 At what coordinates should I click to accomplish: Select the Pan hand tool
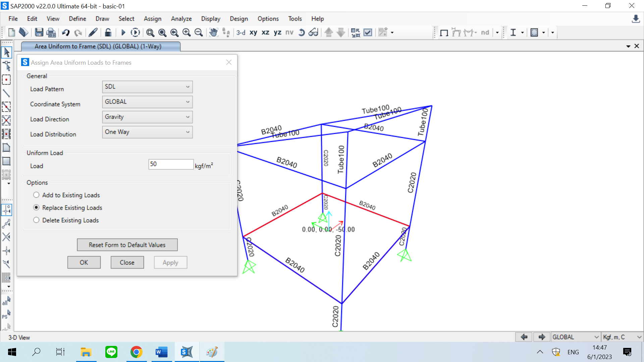click(x=213, y=33)
